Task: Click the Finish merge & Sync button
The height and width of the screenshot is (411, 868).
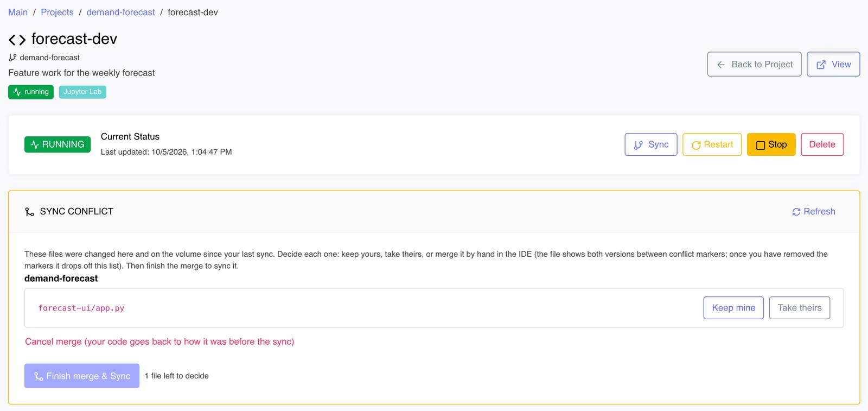Action: click(x=82, y=376)
